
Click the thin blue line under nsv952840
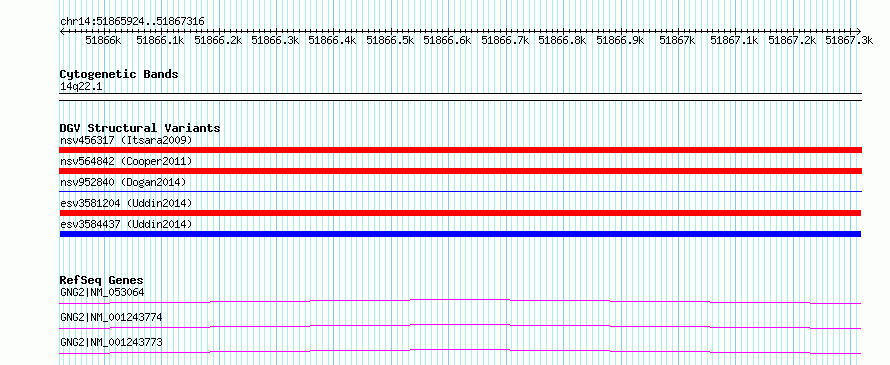[x=461, y=192]
